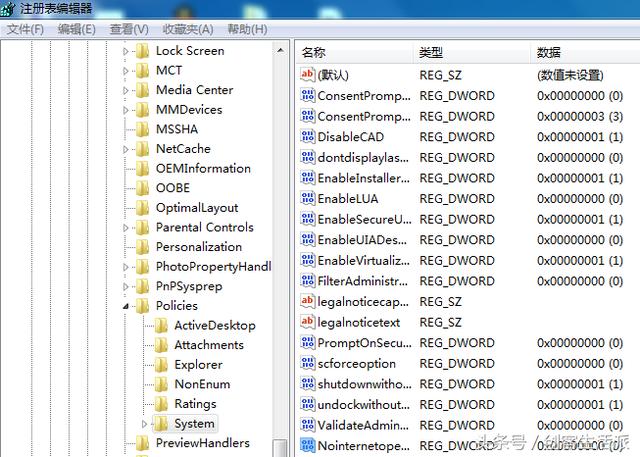Expand the MCT key
Image resolution: width=640 pixels, height=457 pixels.
[x=125, y=71]
